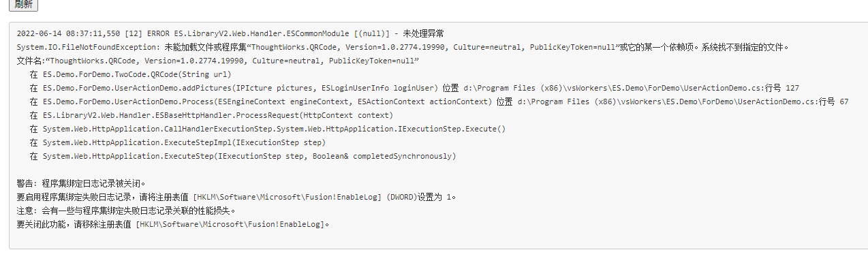The height and width of the screenshot is (265, 868).
Task: Click the UserActionDemo.cs:行号 67 file path
Action: pos(683,102)
